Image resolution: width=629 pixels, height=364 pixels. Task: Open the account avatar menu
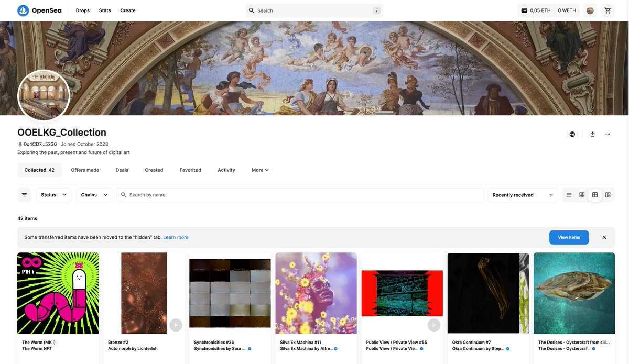tap(590, 10)
